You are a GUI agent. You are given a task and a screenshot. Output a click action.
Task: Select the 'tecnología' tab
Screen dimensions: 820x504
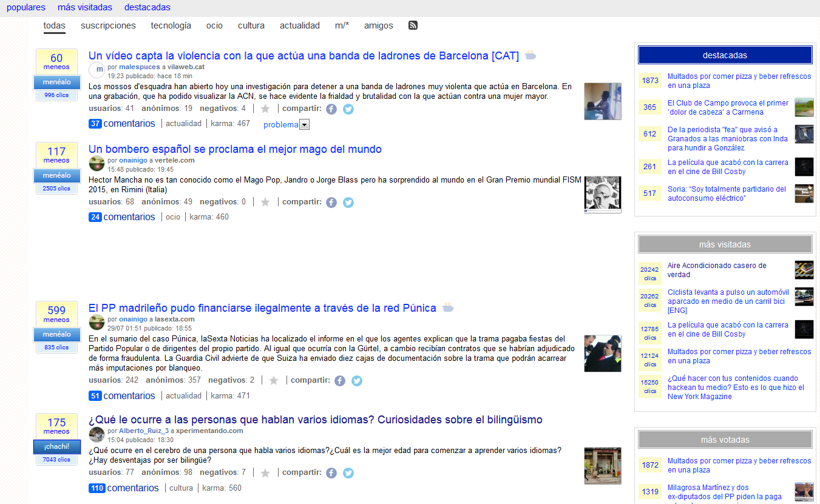click(x=171, y=25)
